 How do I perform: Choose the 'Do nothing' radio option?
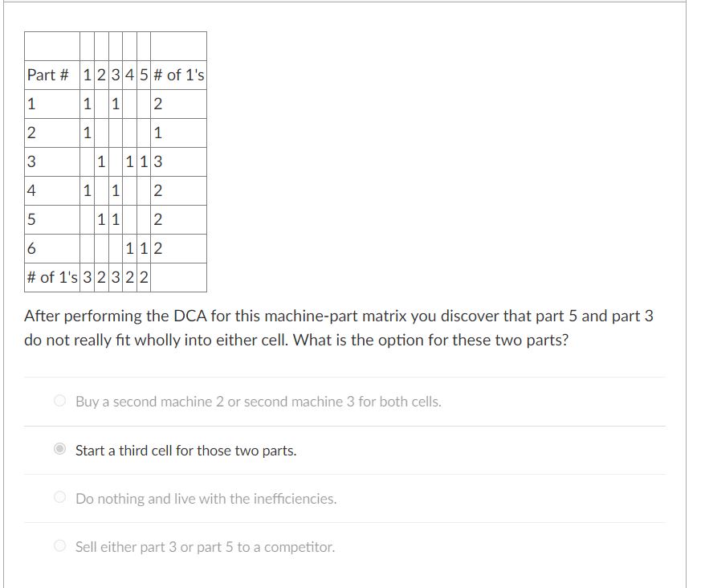(59, 498)
